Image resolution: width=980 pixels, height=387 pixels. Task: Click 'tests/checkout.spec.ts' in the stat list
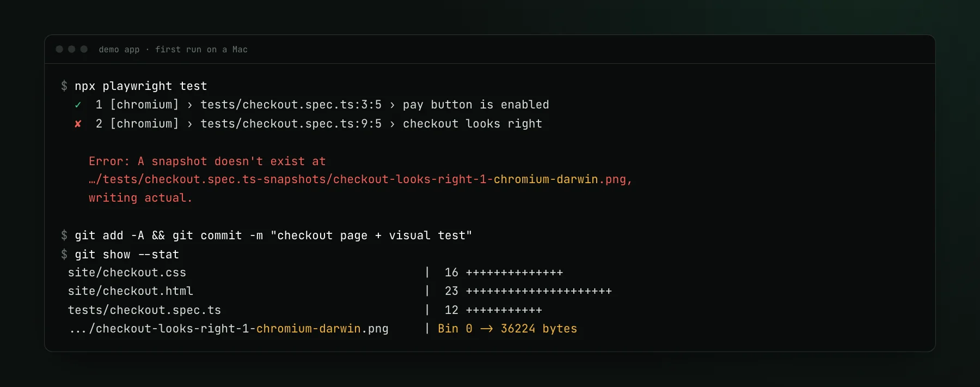coord(144,310)
